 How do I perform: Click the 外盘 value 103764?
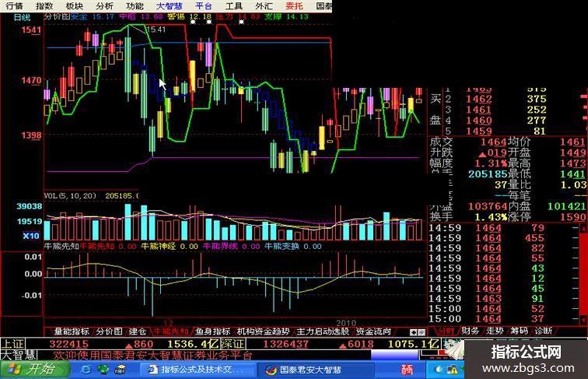[x=487, y=207]
